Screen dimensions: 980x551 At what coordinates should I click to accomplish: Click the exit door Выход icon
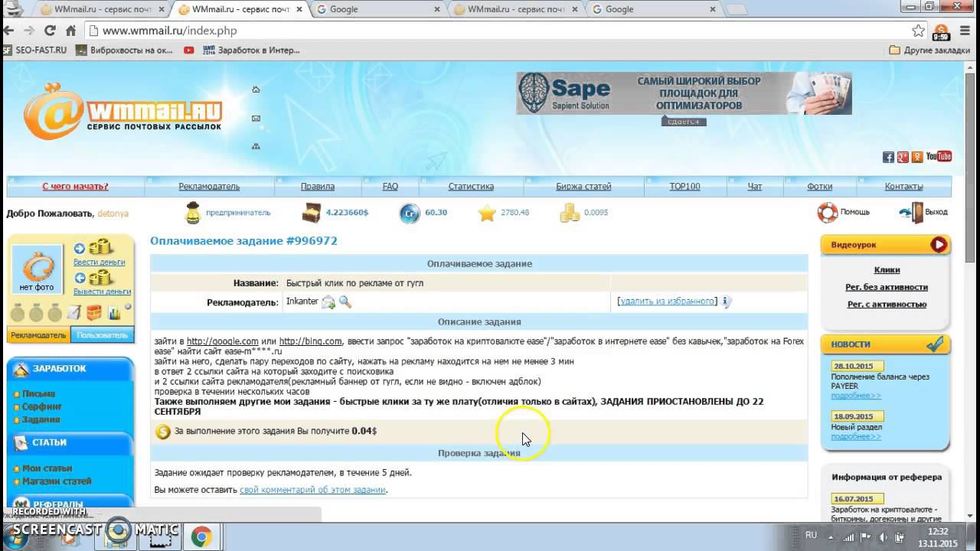point(911,213)
